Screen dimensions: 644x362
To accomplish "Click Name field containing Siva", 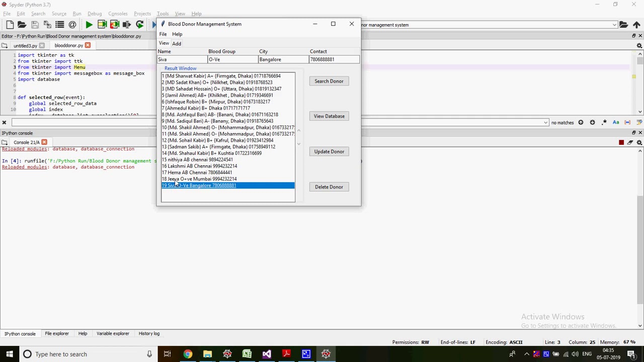I will (182, 59).
